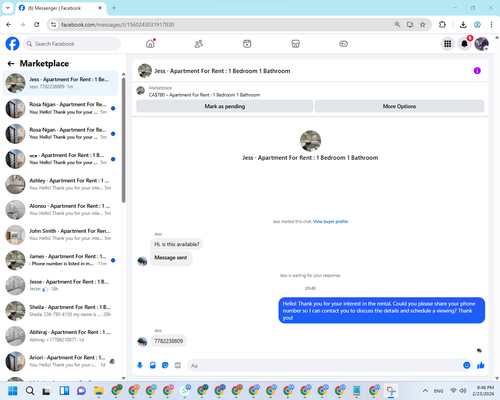
Task: Open the John Smith apartment conversation
Action: (60, 235)
